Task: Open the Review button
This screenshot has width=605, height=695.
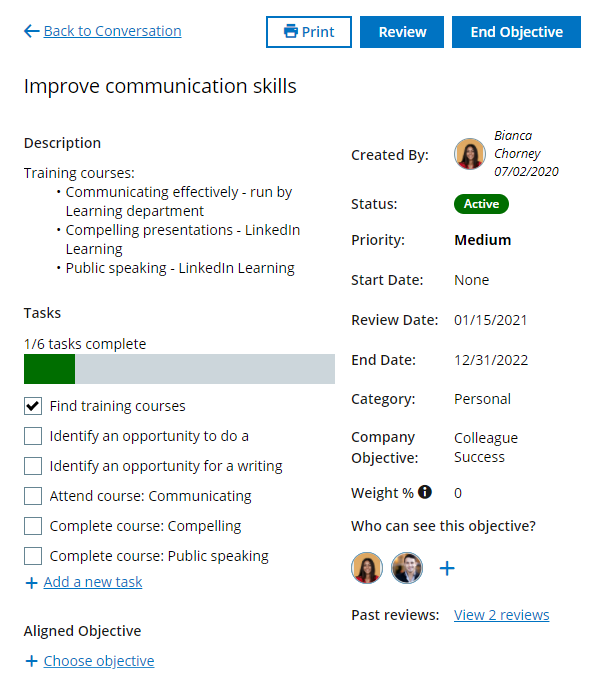Action: point(402,32)
